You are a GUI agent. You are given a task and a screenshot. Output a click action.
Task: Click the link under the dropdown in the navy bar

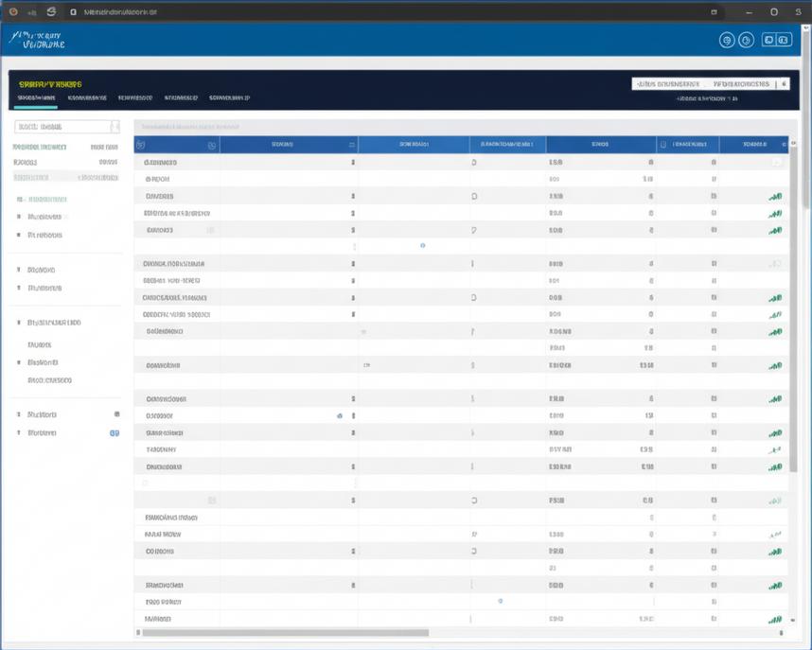707,98
